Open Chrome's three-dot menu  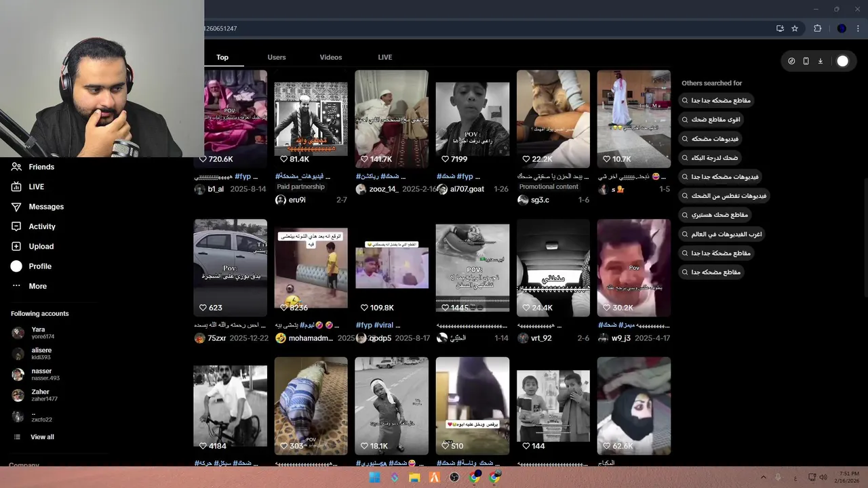[x=859, y=28]
